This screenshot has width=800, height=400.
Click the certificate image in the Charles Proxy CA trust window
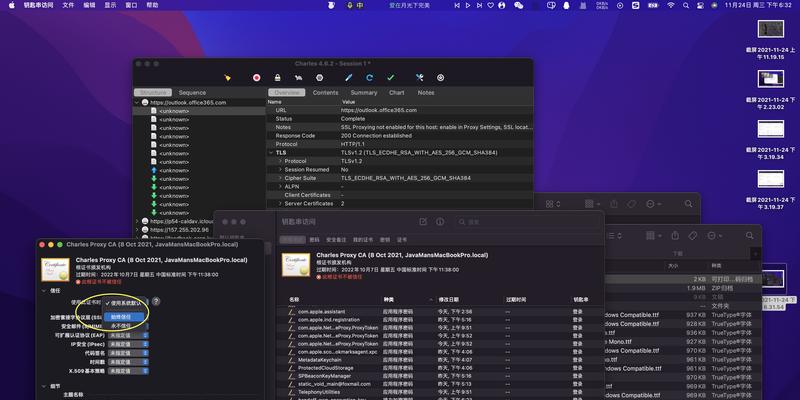(x=55, y=269)
